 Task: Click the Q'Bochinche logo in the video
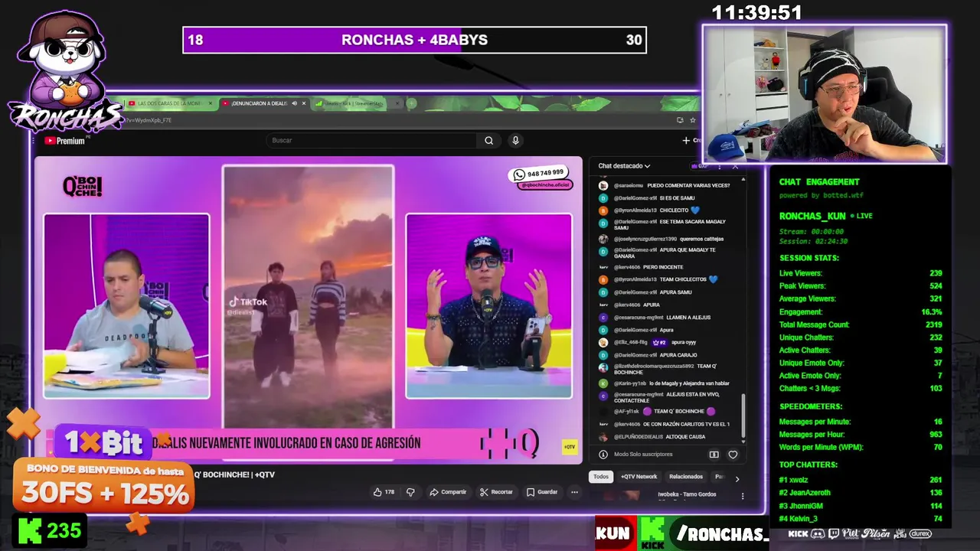(x=82, y=186)
